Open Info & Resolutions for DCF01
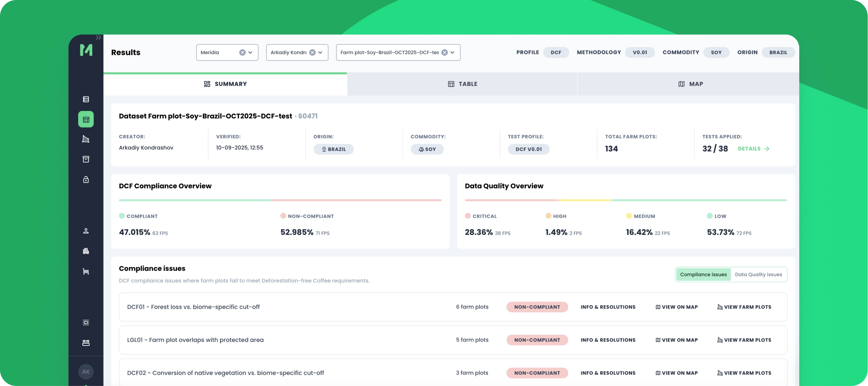The image size is (868, 386). pyautogui.click(x=608, y=307)
